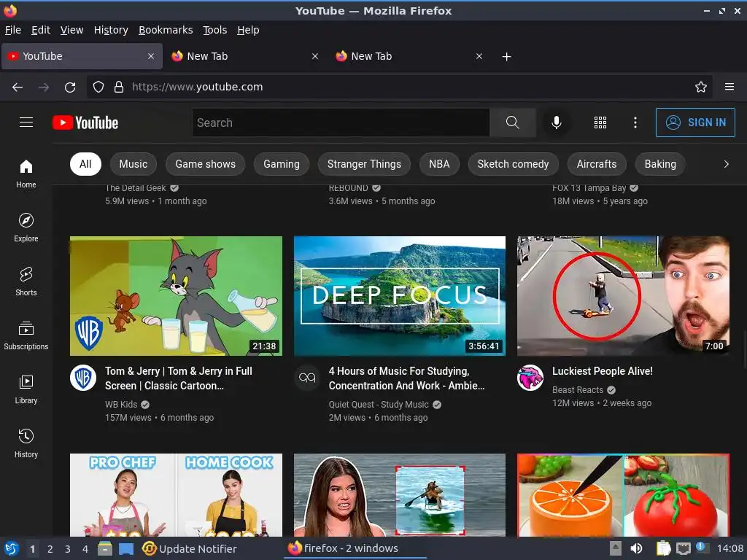
Task: Close the YouTube tab
Action: pos(150,56)
